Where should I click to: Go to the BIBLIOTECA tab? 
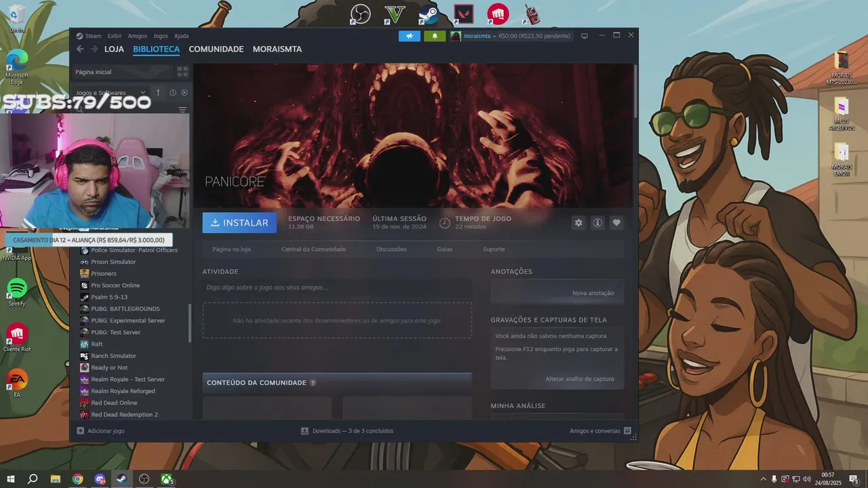click(x=156, y=49)
